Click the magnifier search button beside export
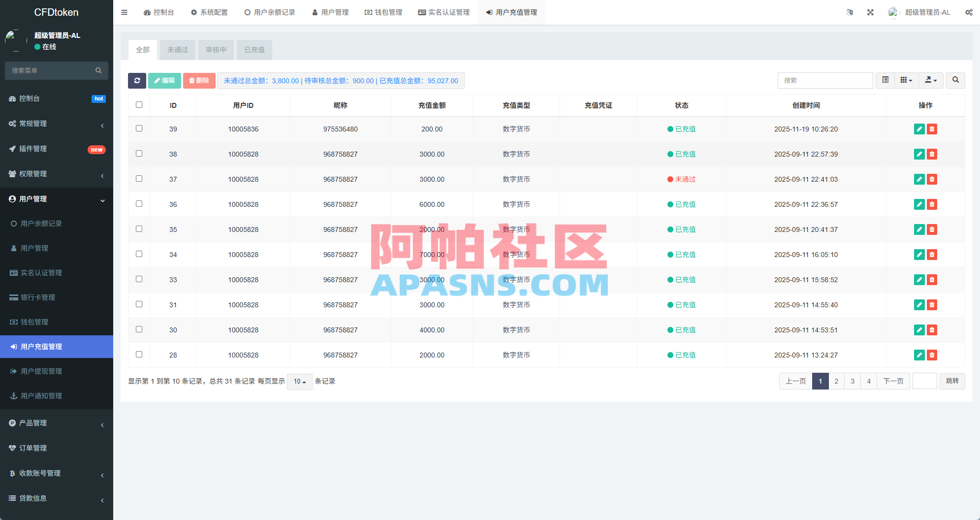 point(955,80)
